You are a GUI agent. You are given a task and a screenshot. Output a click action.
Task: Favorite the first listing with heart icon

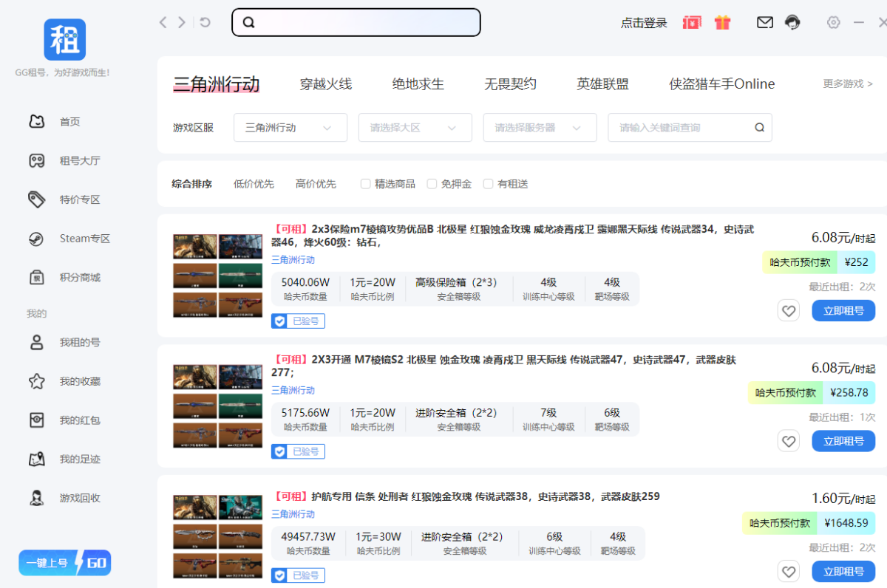pos(789,311)
